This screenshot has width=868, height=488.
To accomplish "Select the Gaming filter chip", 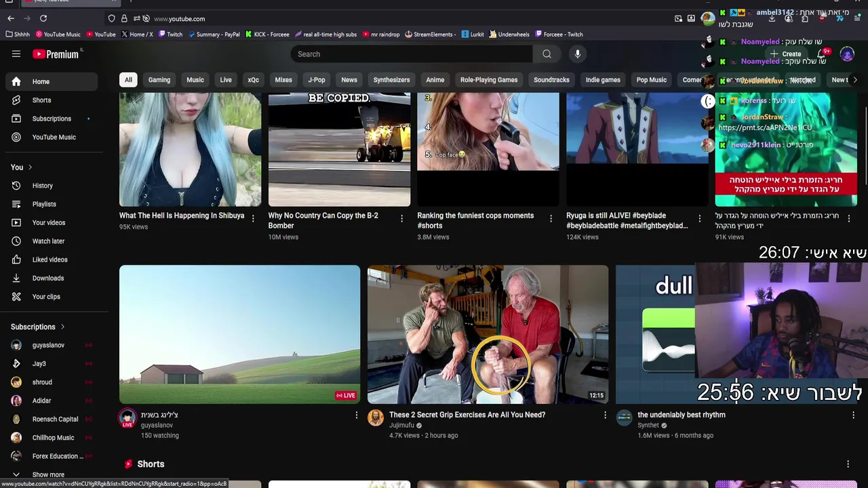I will (159, 80).
